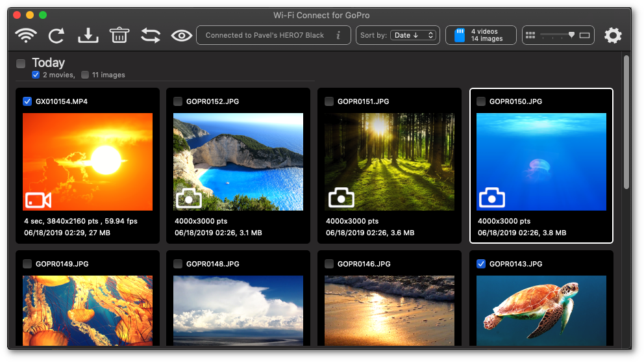644x362 pixels.
Task: Check the 11 images checkbox
Action: click(x=85, y=75)
